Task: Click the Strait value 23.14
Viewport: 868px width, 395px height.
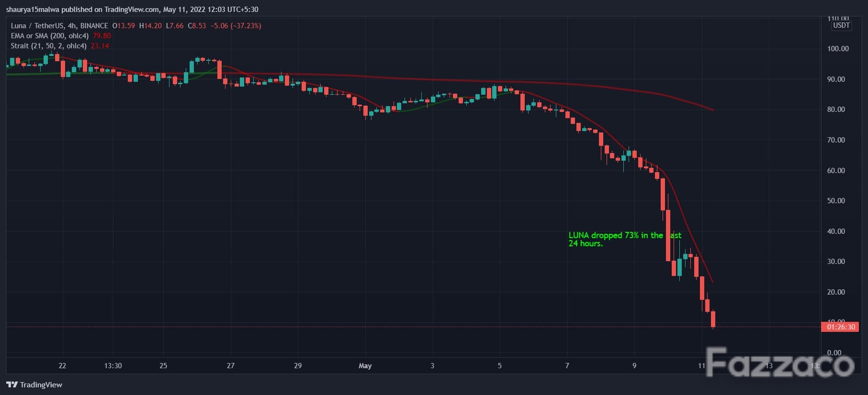Action: [100, 46]
